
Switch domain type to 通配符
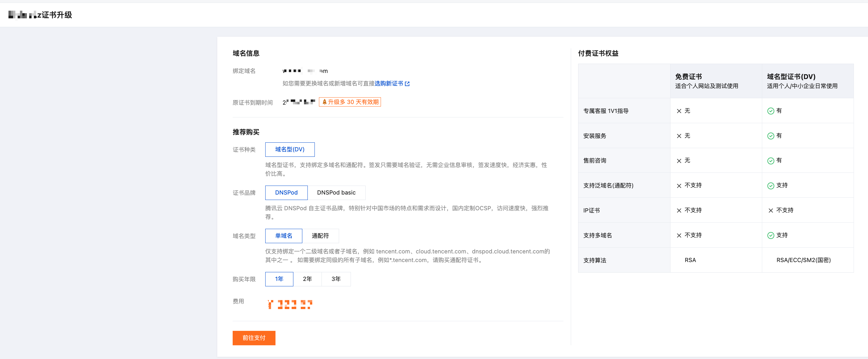(320, 236)
